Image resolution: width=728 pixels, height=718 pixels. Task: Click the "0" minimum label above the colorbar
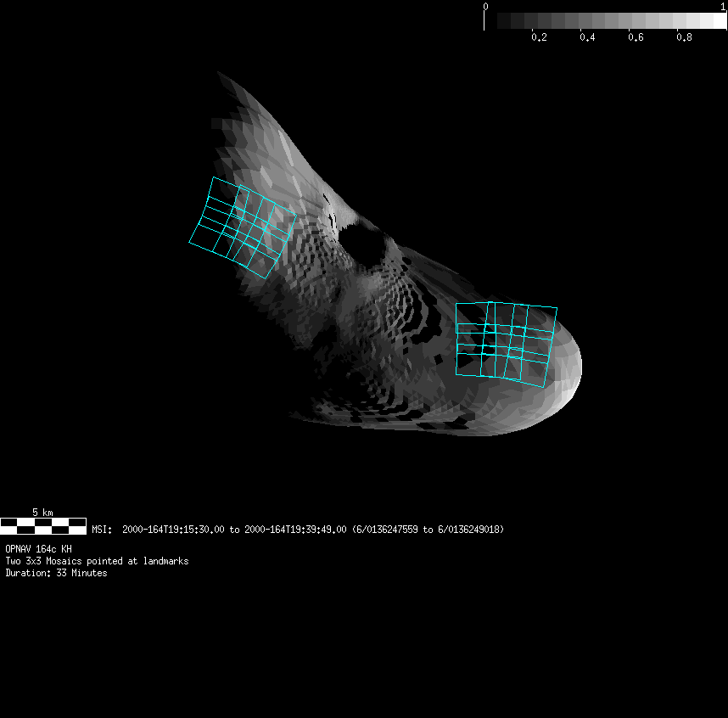point(485,7)
